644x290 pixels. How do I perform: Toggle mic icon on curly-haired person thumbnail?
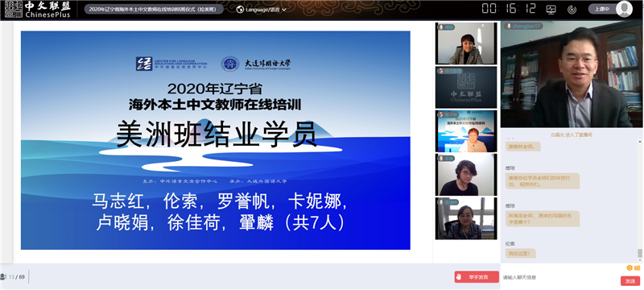(x=441, y=158)
